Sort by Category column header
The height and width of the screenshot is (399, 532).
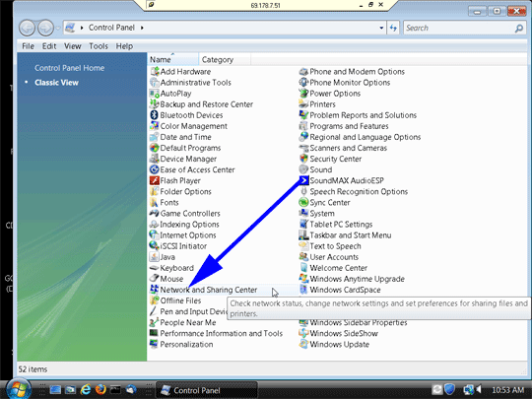[x=225, y=59]
